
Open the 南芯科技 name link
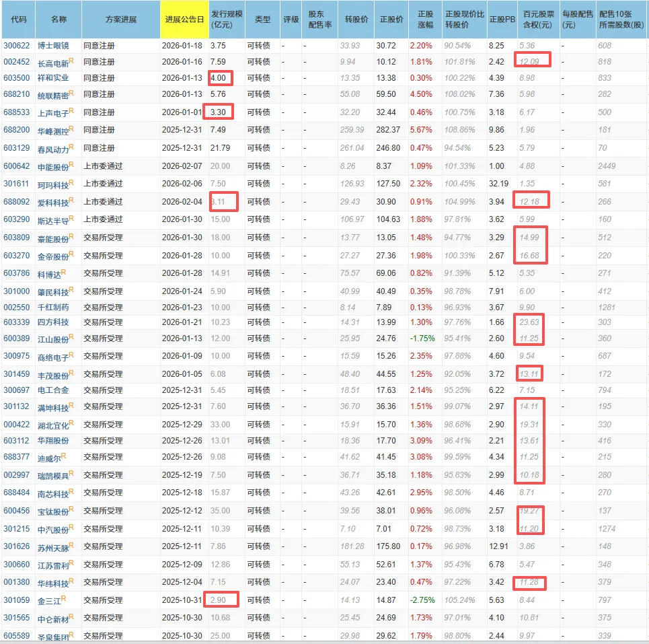[53, 494]
